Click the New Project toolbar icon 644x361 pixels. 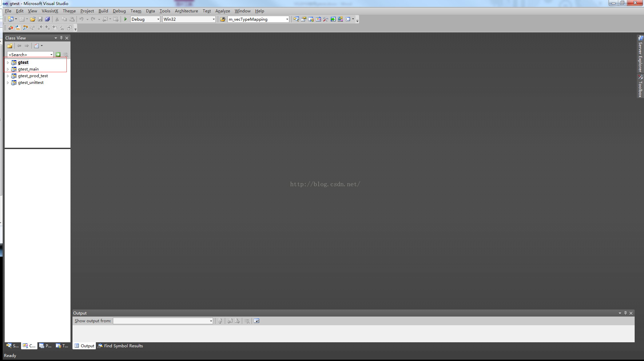(x=11, y=19)
